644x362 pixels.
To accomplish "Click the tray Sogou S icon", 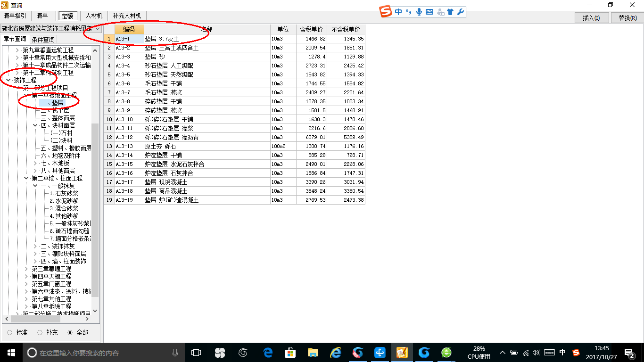I will point(576,353).
